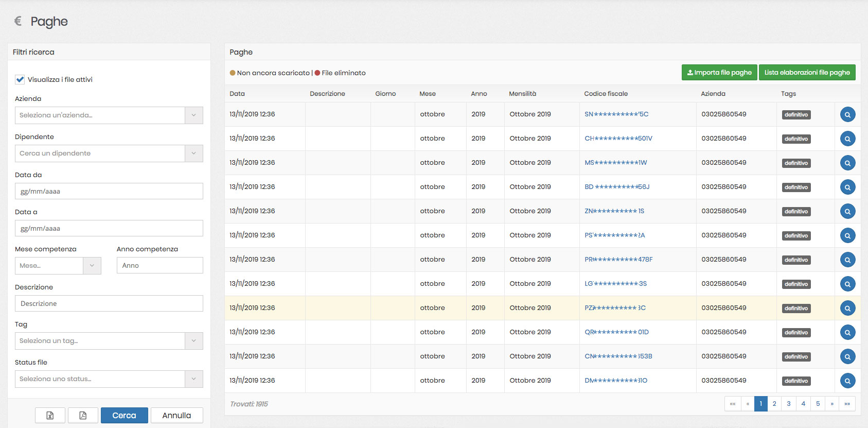Expand the Azienda selection dropdown
The image size is (868, 428).
click(193, 115)
